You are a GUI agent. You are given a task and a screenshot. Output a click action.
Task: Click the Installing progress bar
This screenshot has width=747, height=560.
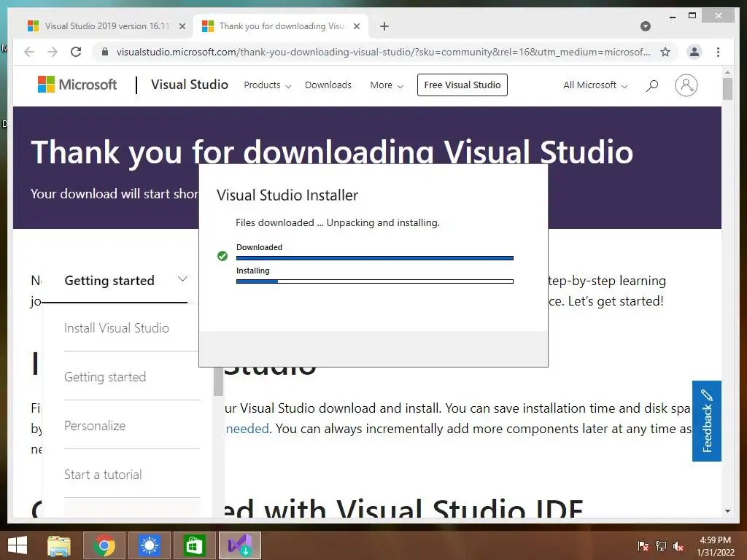click(x=375, y=281)
